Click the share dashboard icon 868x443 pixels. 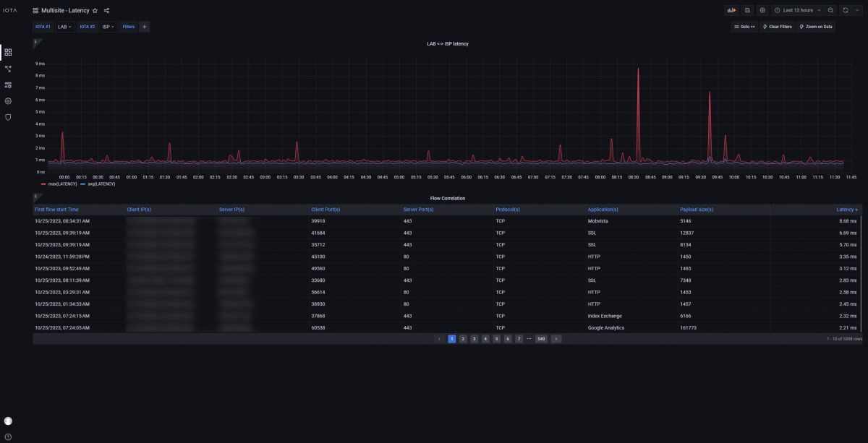(106, 11)
